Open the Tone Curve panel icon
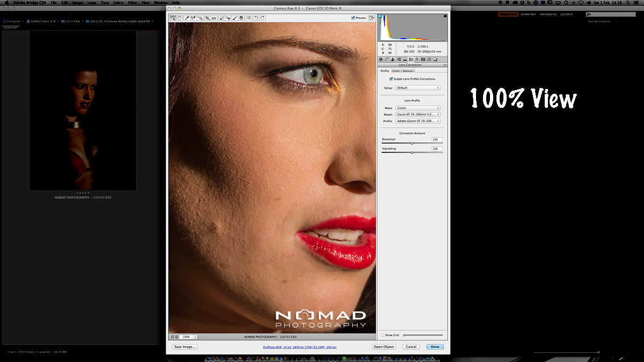644x362 pixels. click(x=387, y=59)
